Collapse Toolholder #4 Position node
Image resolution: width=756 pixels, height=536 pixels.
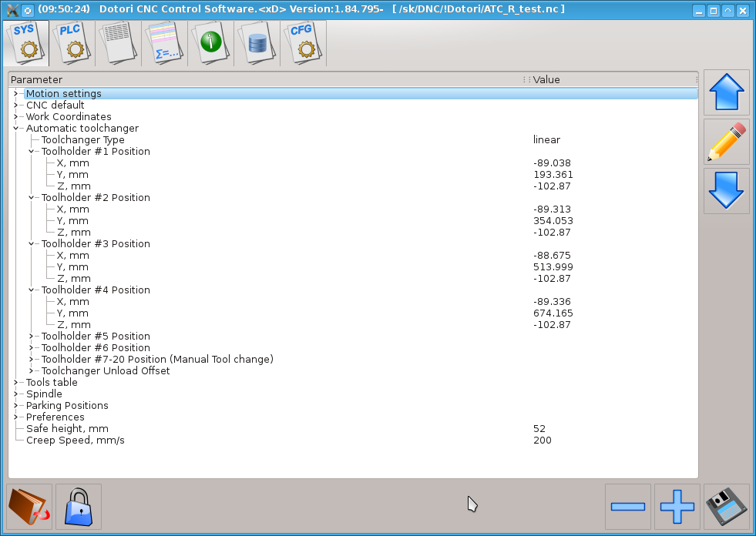coord(32,290)
